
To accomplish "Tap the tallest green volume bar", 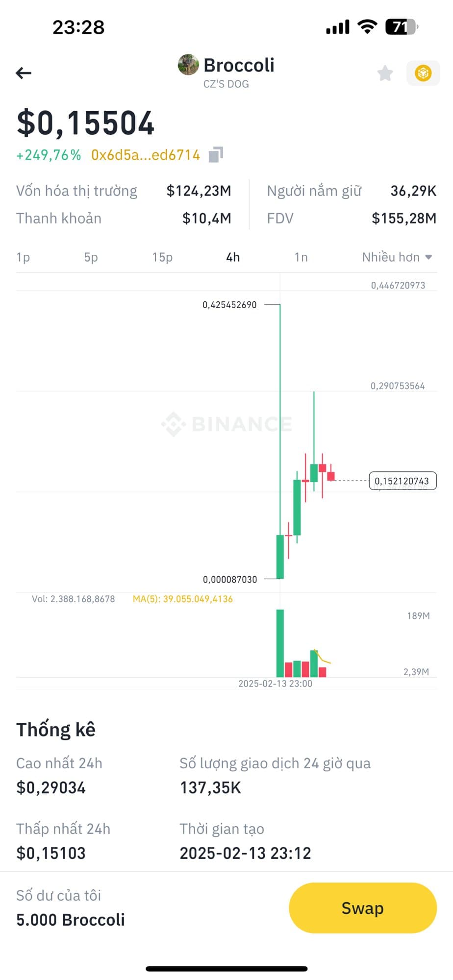I will pos(280,643).
